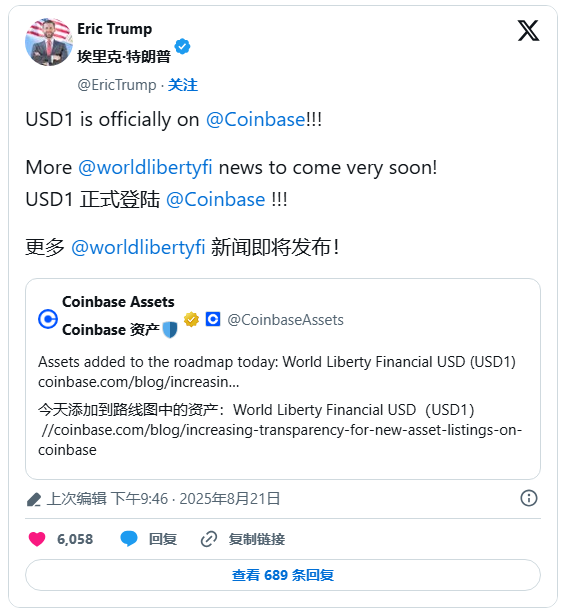Like the tweet with the heart icon
The image size is (566, 614).
tap(37, 539)
